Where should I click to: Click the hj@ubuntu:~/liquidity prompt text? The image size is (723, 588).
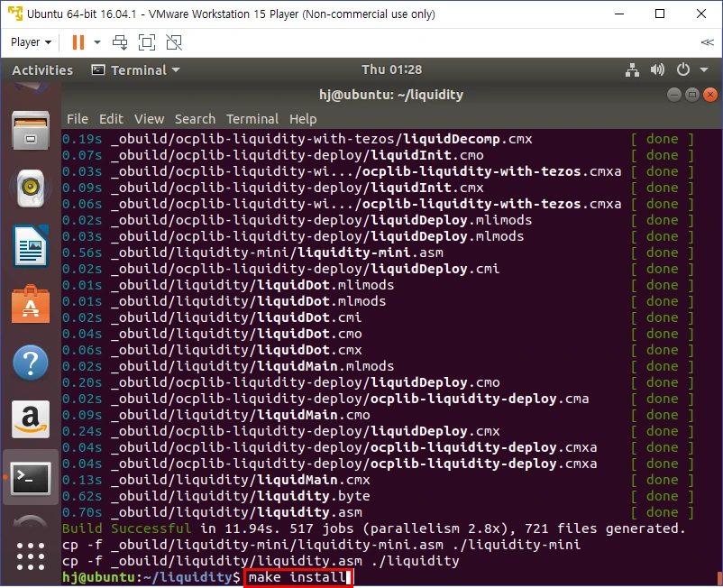tap(151, 577)
